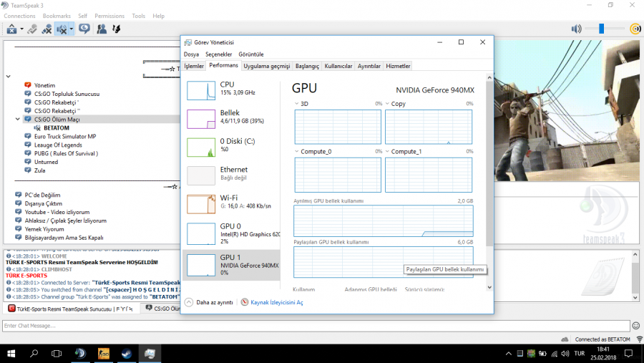Image resolution: width=644 pixels, height=363 pixels.
Task: Collapse the CS:GO Ölüm Maçı channel chevron
Action: pos(18,120)
